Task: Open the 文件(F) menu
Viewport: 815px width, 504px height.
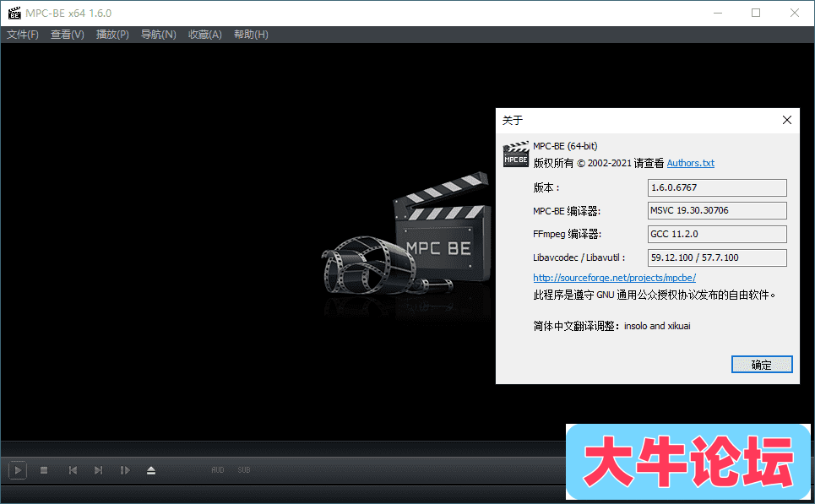Action: click(x=22, y=35)
